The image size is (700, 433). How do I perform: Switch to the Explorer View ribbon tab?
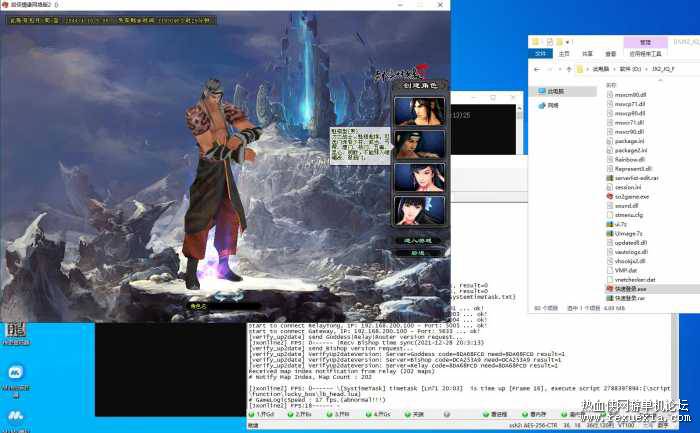tap(610, 54)
